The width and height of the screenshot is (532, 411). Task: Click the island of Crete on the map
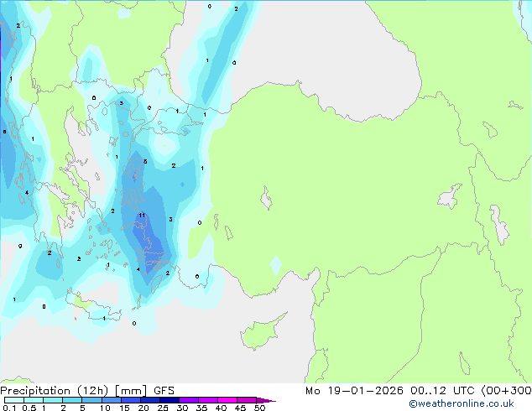pos(93,307)
